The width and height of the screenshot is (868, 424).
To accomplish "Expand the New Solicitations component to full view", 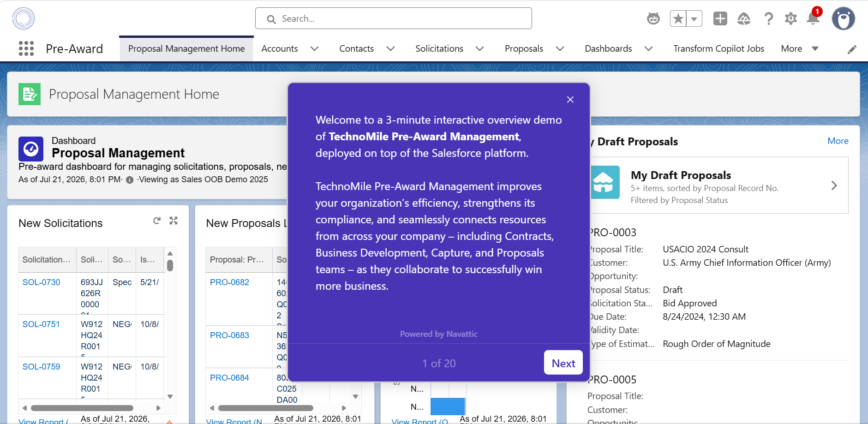I will 174,221.
